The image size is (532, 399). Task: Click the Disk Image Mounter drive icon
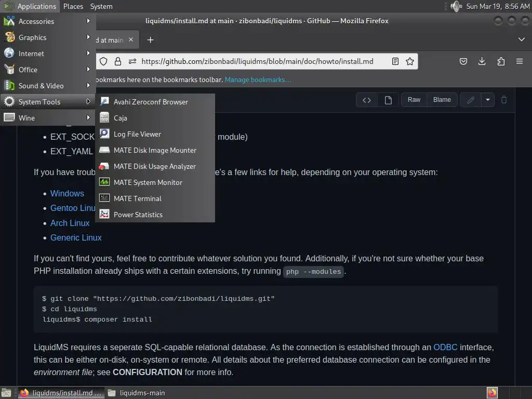pos(104,150)
